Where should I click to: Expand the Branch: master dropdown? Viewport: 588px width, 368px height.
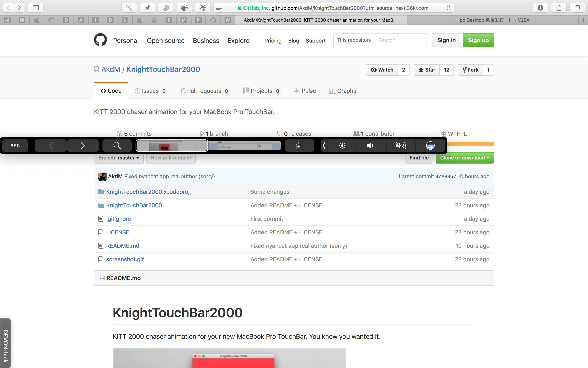click(119, 158)
